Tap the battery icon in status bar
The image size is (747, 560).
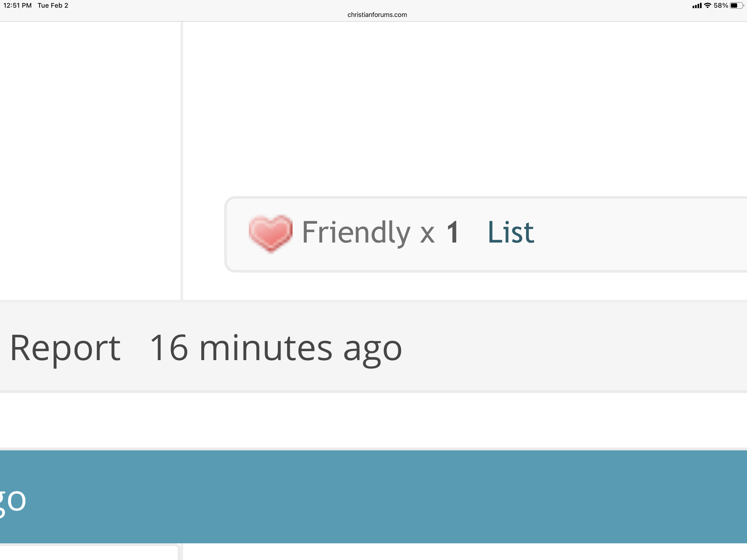point(736,5)
